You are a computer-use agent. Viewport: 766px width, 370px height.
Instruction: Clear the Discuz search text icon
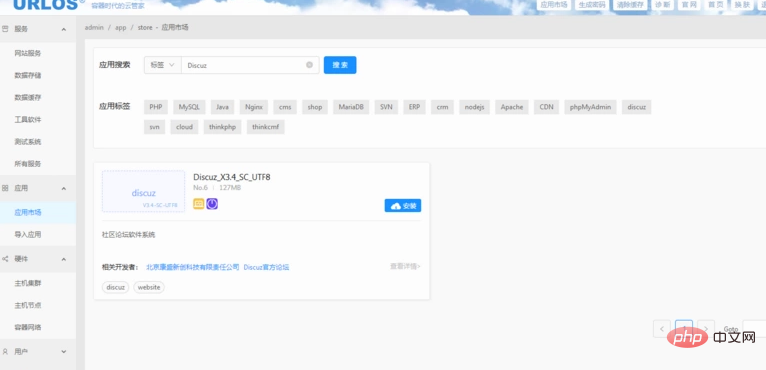[309, 65]
